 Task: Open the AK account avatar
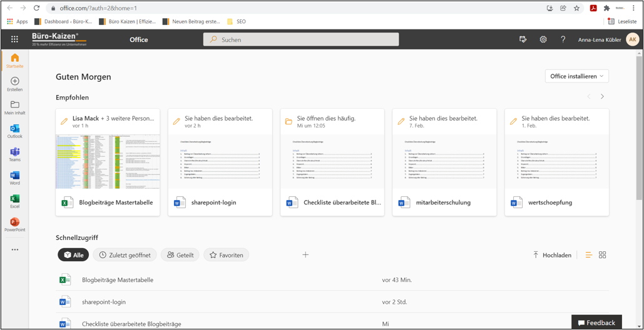pyautogui.click(x=633, y=39)
